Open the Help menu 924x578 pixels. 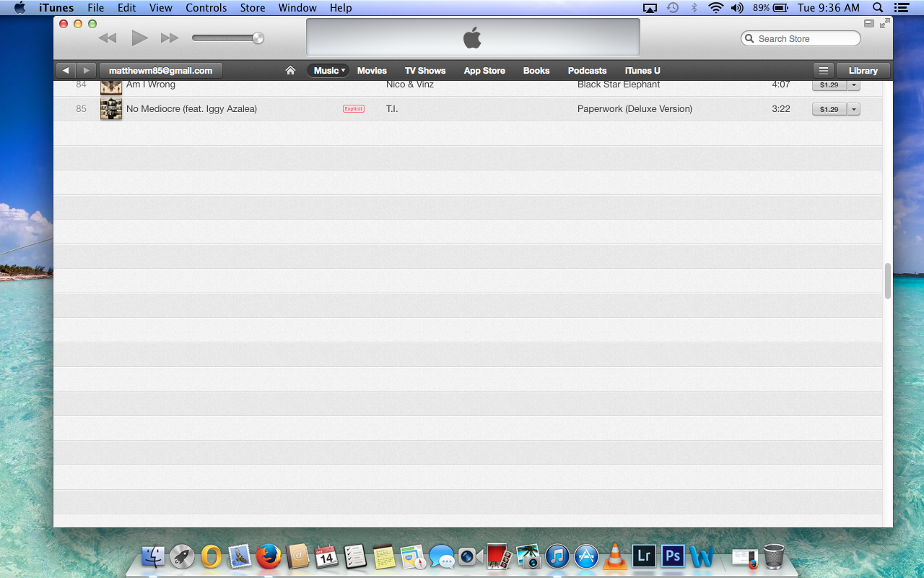[x=341, y=8]
